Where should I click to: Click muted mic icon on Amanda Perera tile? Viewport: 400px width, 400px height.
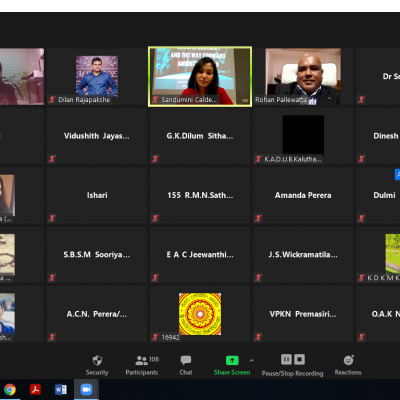point(258,218)
